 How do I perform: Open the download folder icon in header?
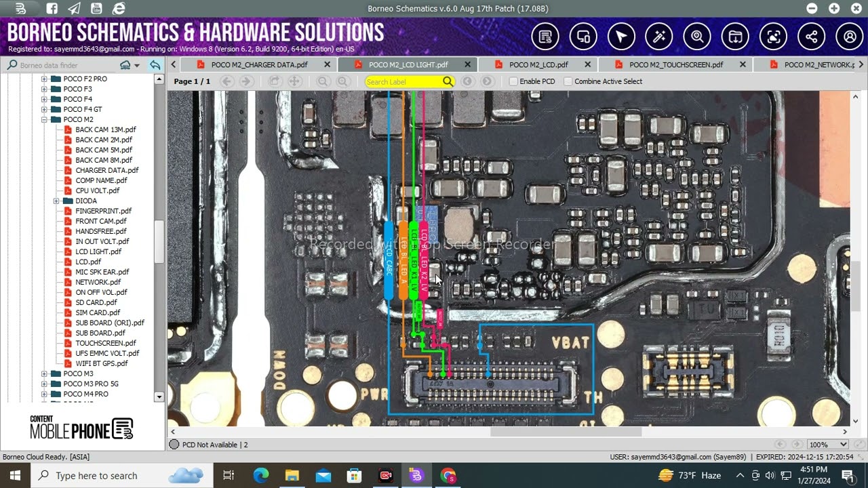click(x=735, y=37)
